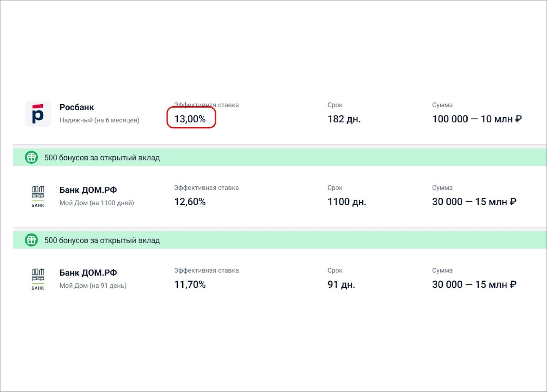Open Мой Дом (на 1100 дней) deposit

(96, 203)
